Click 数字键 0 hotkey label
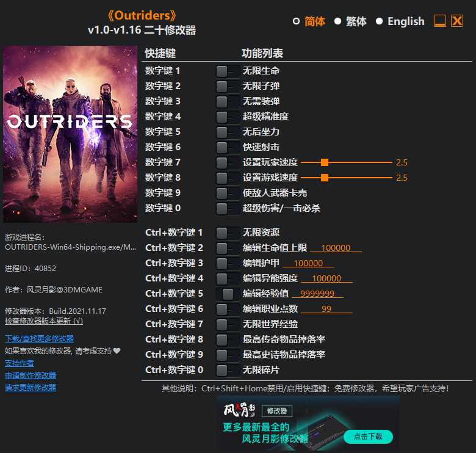The height and width of the screenshot is (453, 476). pyautogui.click(x=163, y=208)
